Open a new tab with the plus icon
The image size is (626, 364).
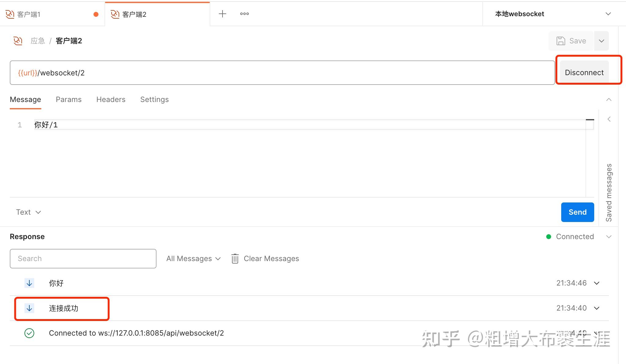(223, 14)
